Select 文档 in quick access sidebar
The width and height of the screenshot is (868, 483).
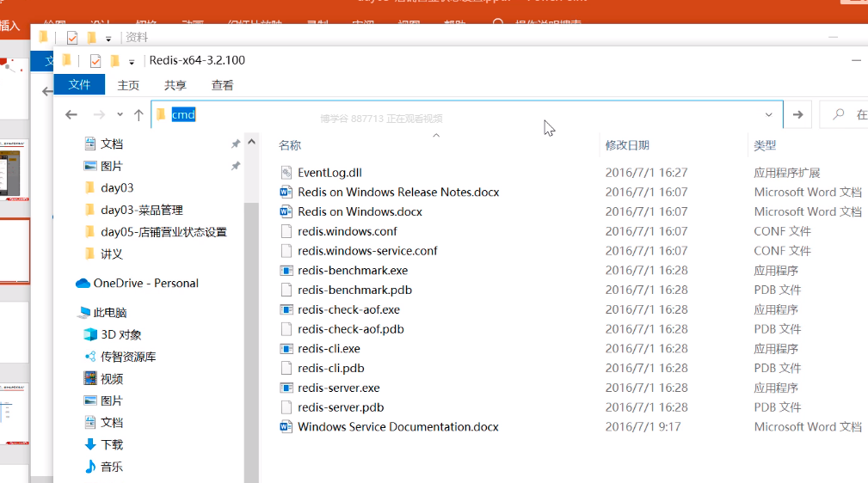coord(111,144)
